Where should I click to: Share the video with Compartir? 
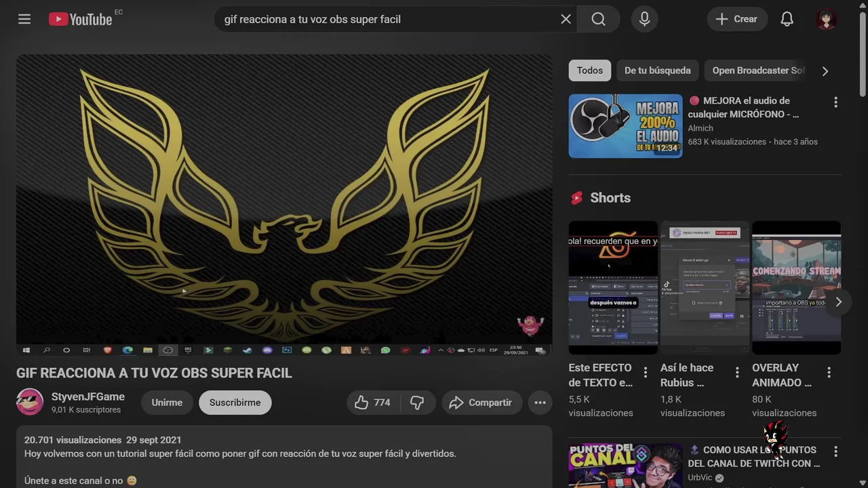point(481,403)
